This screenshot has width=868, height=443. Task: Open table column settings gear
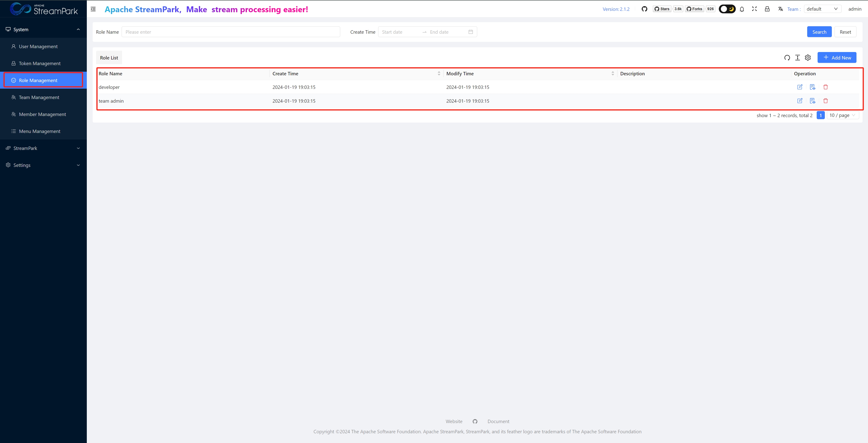[x=808, y=58]
